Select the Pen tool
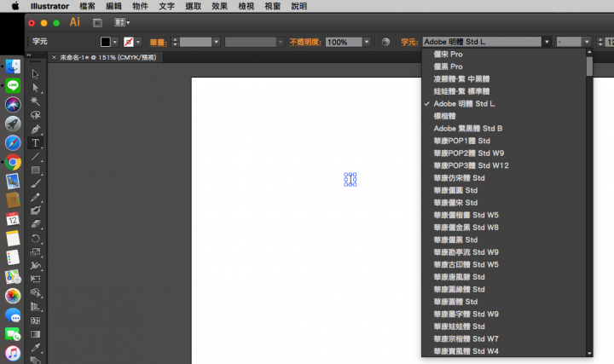The height and width of the screenshot is (364, 614). coord(35,129)
